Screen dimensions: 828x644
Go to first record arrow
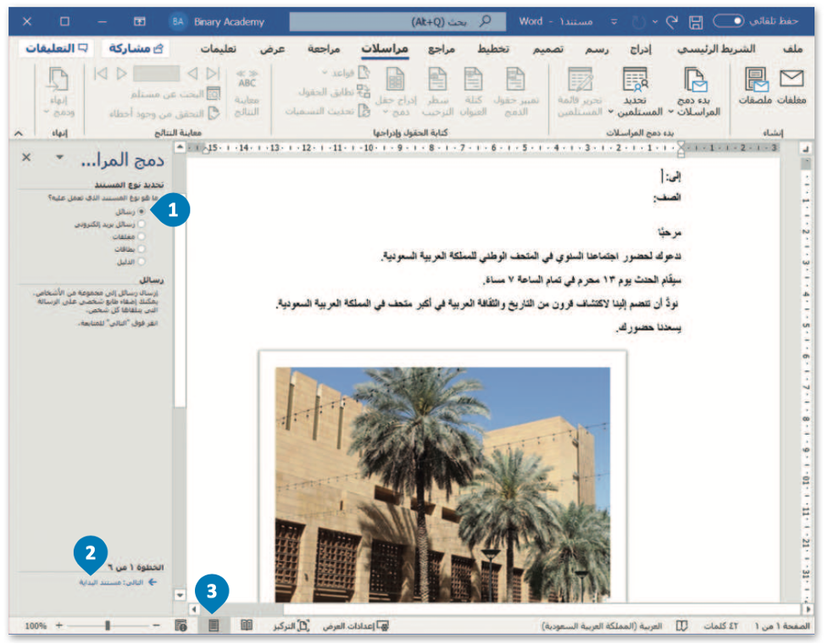tap(100, 74)
